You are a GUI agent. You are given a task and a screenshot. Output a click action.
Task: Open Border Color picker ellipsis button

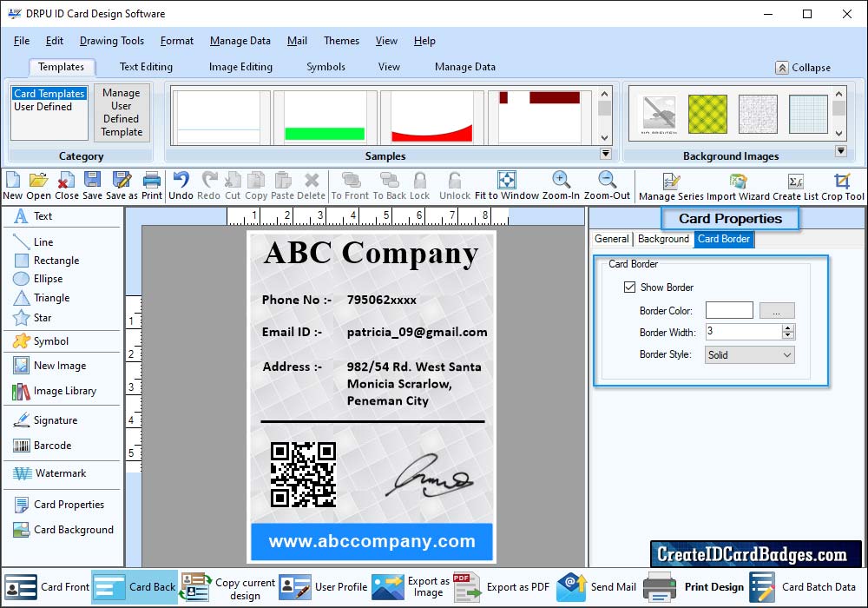coord(777,311)
